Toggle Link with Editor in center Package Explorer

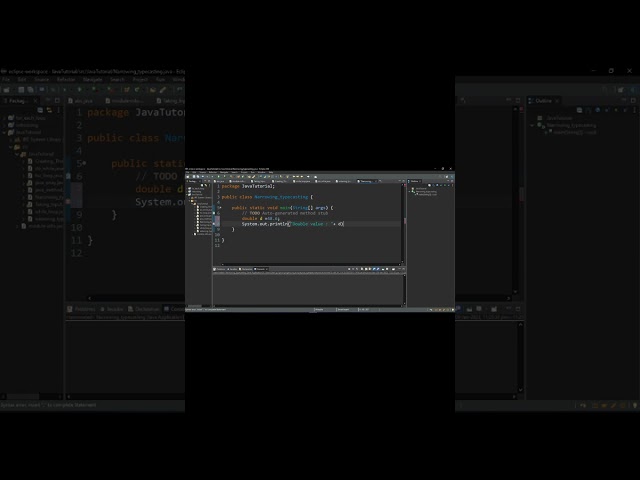[x=206, y=185]
